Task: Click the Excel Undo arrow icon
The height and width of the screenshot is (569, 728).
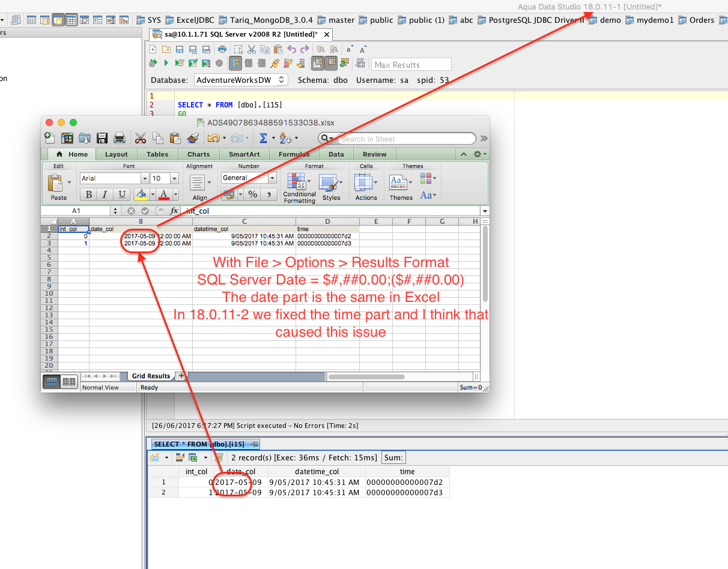Action: pyautogui.click(x=213, y=138)
